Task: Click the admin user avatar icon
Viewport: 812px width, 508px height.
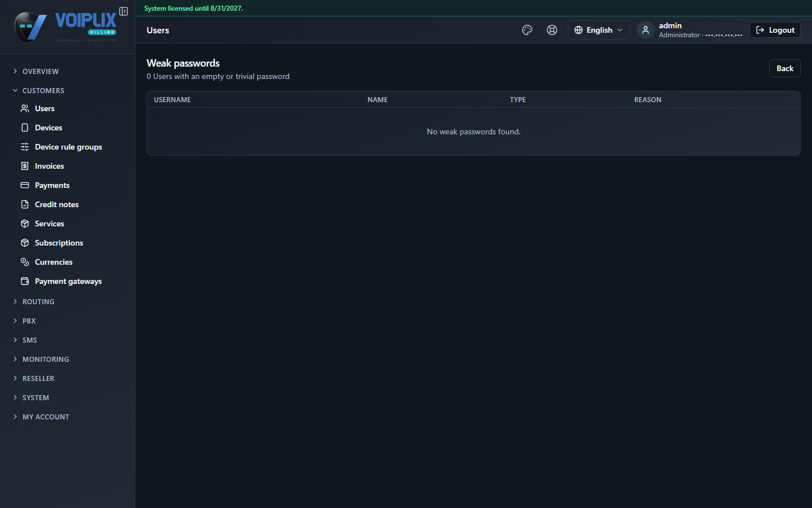Action: [x=646, y=30]
